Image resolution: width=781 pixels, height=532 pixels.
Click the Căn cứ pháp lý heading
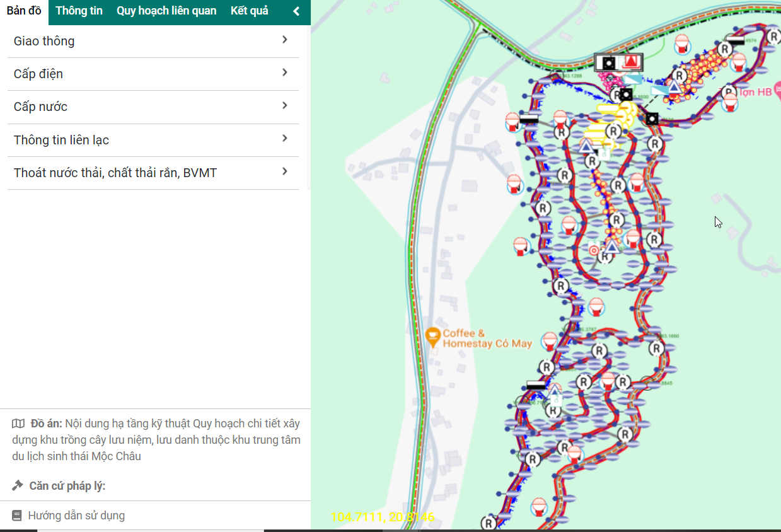tap(67, 486)
